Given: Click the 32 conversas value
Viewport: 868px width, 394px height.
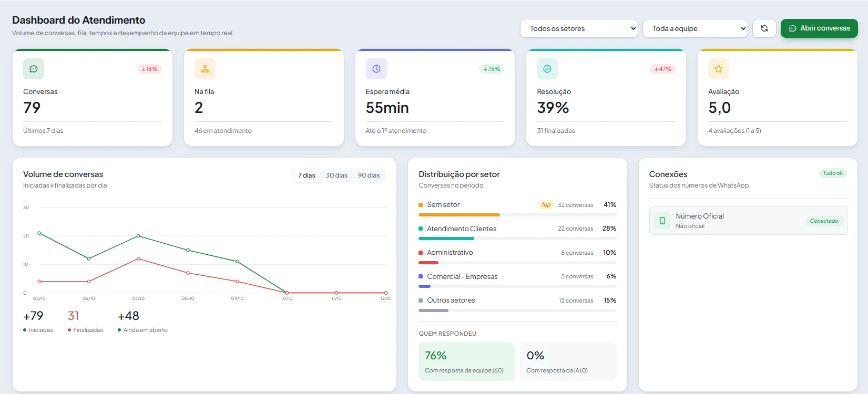Looking at the screenshot, I should [575, 205].
